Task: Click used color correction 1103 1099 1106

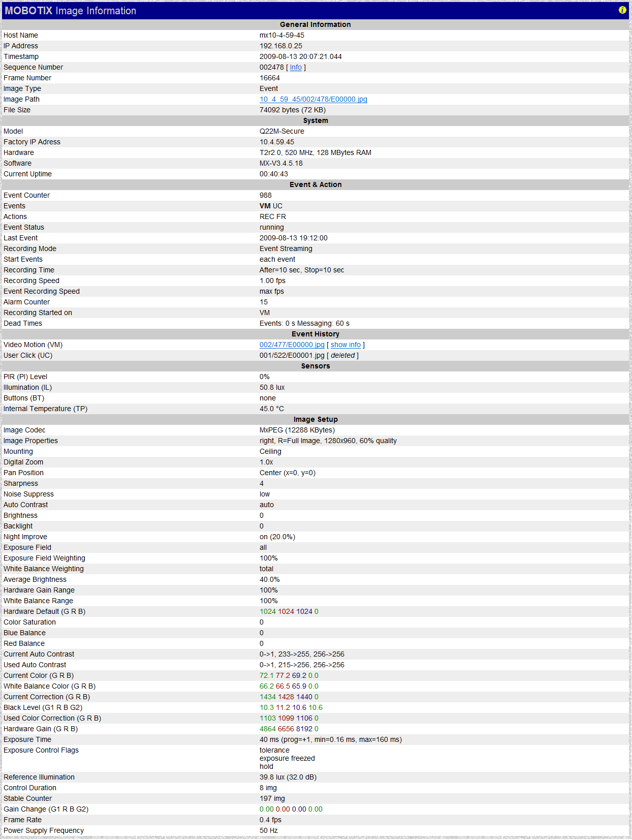Action: tap(289, 718)
